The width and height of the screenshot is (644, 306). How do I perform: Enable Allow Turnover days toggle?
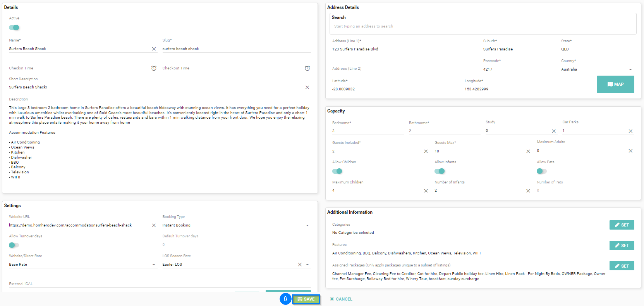[14, 245]
